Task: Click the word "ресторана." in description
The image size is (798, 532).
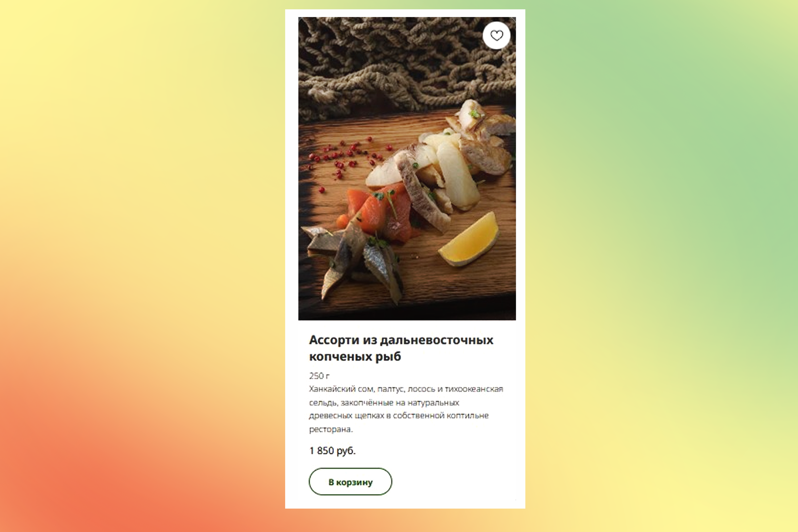Action: (331, 429)
